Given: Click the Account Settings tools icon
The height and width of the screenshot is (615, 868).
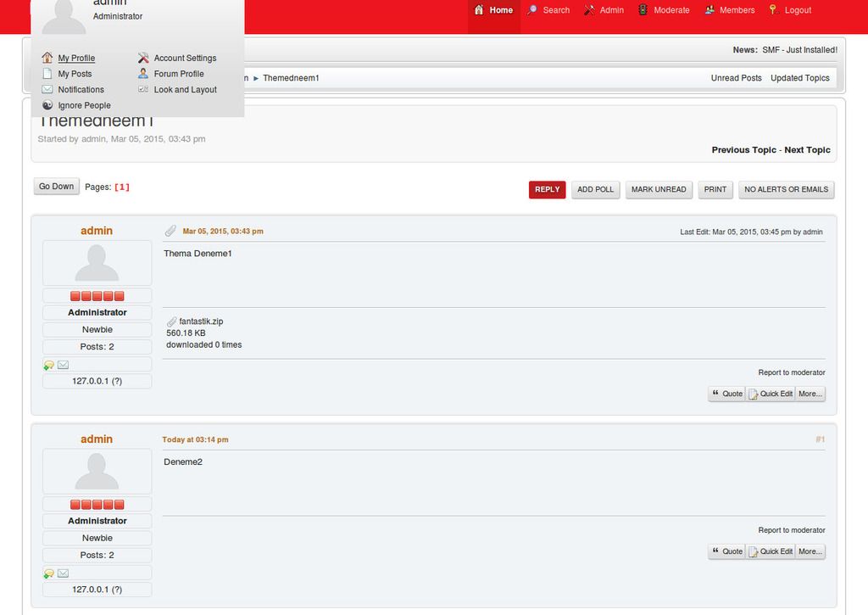Looking at the screenshot, I should [x=142, y=58].
